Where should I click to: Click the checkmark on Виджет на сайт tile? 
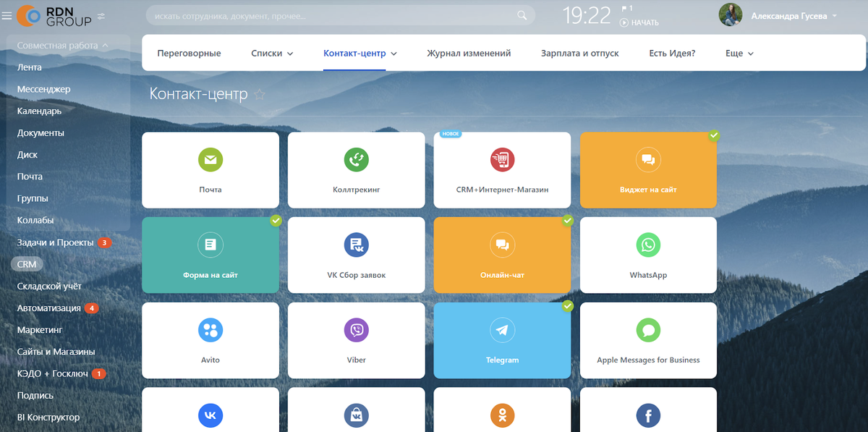[x=713, y=135]
